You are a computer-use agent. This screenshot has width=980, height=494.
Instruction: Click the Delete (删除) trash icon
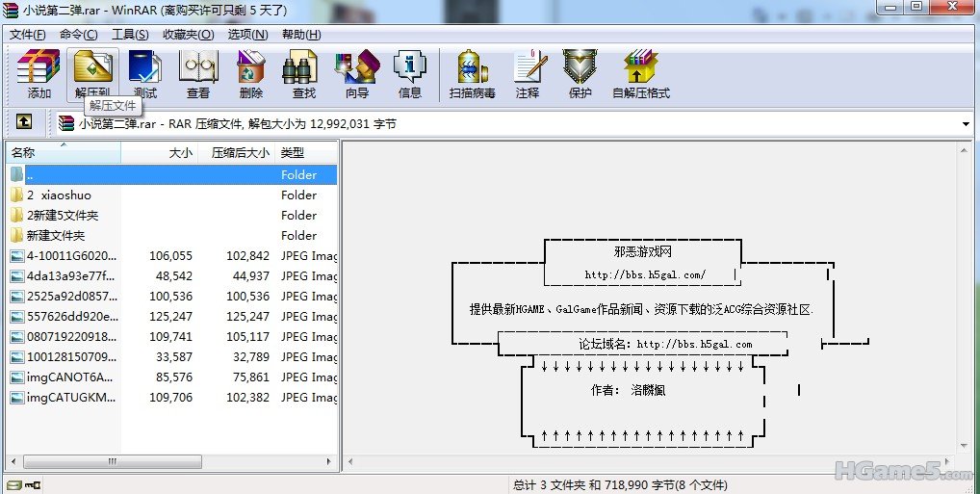coord(251,74)
